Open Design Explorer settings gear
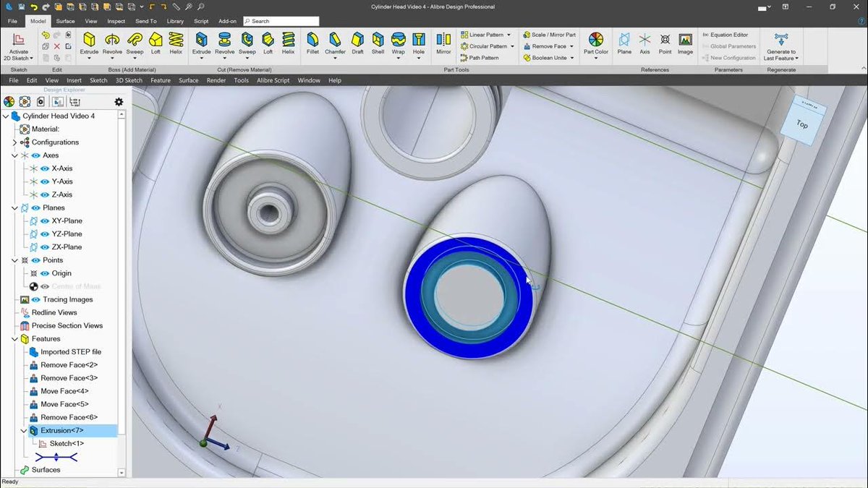This screenshot has height=488, width=868. click(x=119, y=102)
